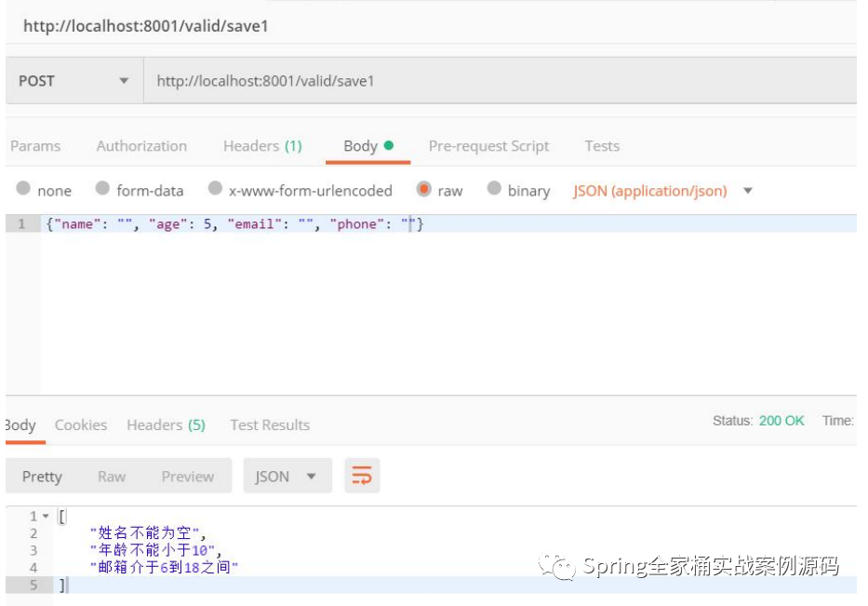Open the JSON (application/json) content type dropdown
The width and height of the screenshot is (868, 606).
point(662,191)
